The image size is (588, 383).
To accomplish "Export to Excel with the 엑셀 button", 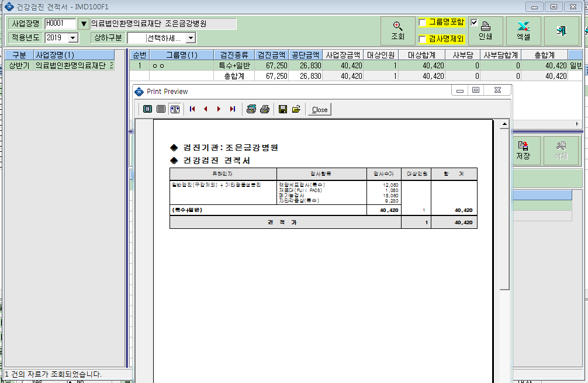I will [524, 31].
